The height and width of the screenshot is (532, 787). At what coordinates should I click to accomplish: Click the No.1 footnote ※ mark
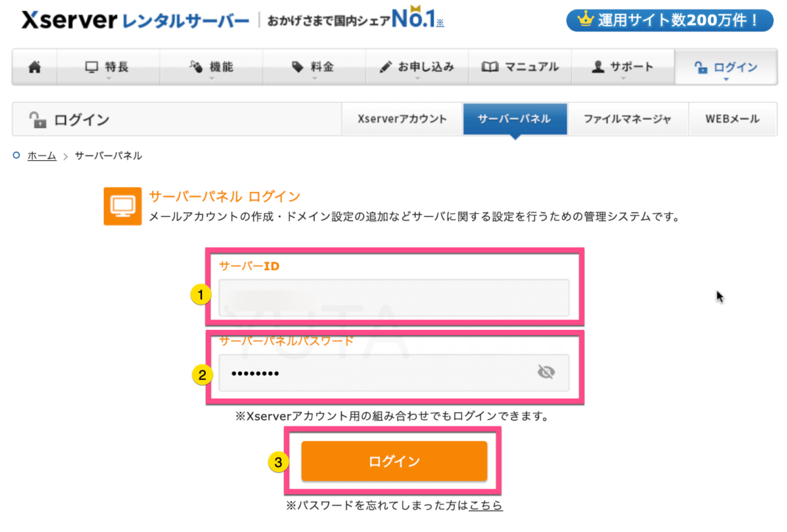point(440,23)
